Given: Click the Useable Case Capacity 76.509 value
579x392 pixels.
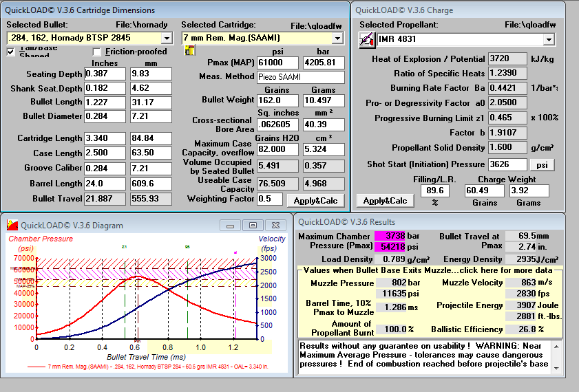Looking at the screenshot, I should [277, 184].
